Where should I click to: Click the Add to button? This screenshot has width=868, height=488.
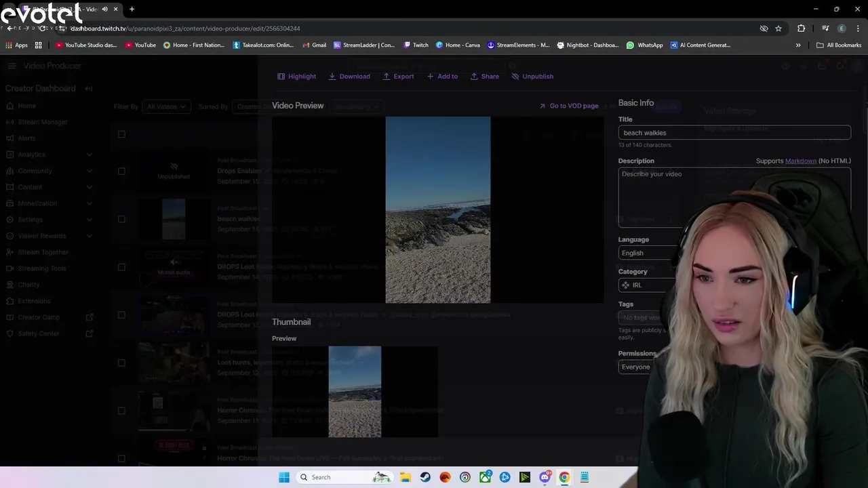pos(442,77)
